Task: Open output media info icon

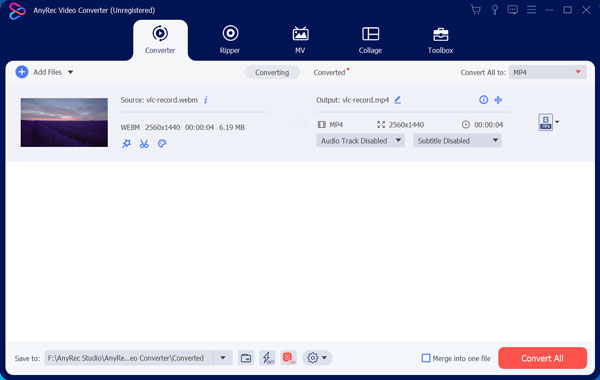Action: tap(483, 100)
